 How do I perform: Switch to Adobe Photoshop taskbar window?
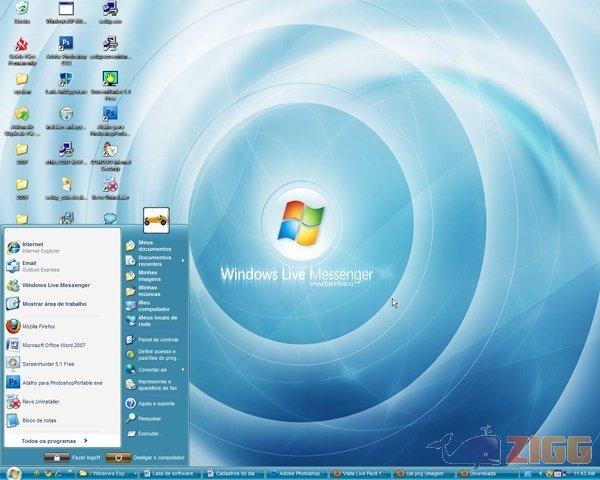(x=297, y=473)
